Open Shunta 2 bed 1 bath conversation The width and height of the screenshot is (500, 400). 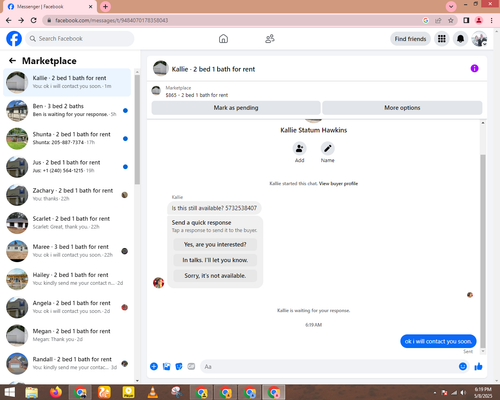(67, 138)
